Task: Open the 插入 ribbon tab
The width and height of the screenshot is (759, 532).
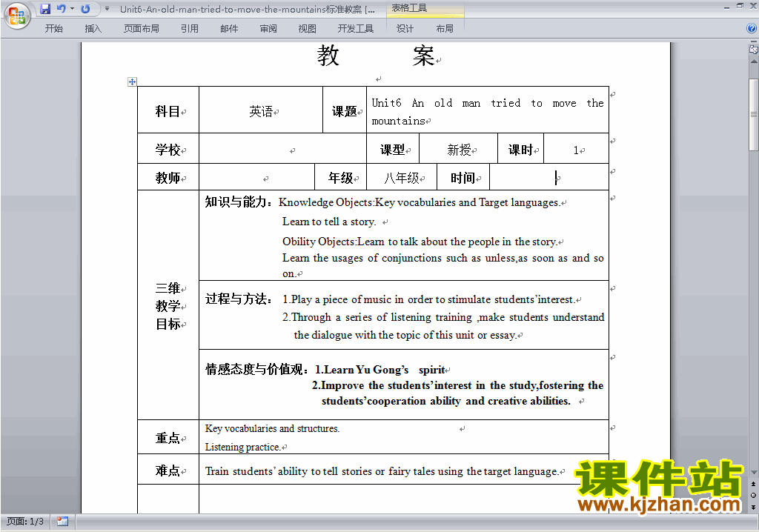Action: click(x=93, y=29)
